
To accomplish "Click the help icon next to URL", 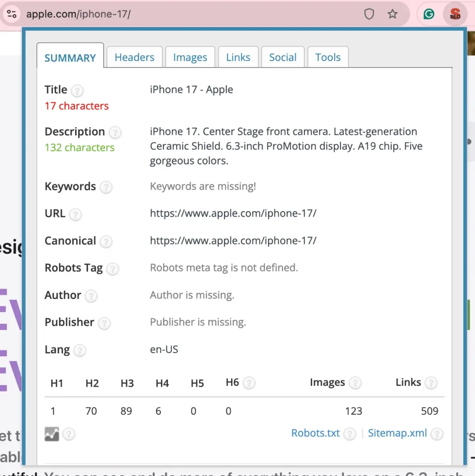I will coord(75,214).
